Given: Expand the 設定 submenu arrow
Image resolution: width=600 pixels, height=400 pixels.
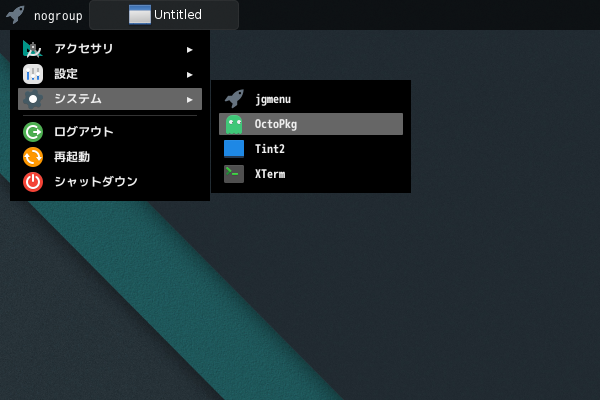Looking at the screenshot, I should [x=189, y=75].
